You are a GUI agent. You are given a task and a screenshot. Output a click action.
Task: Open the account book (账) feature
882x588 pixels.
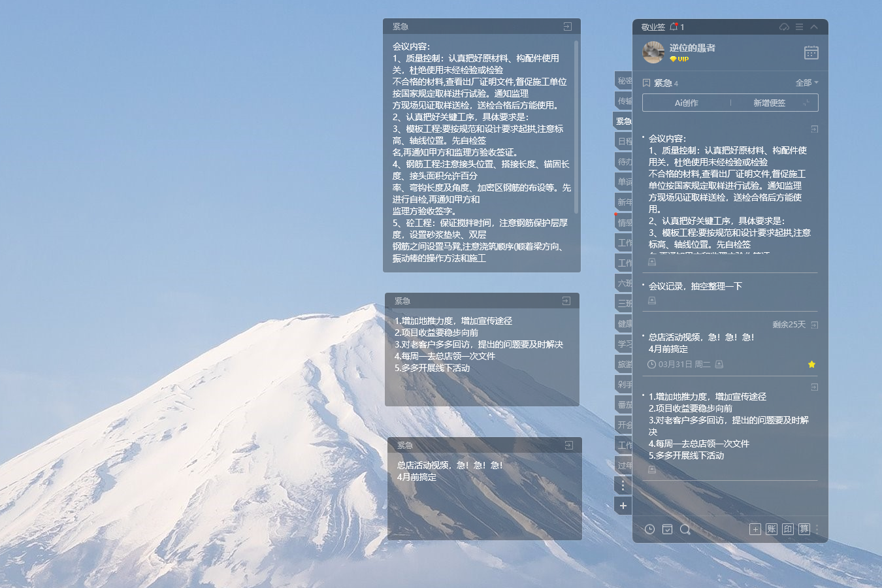coord(771,529)
